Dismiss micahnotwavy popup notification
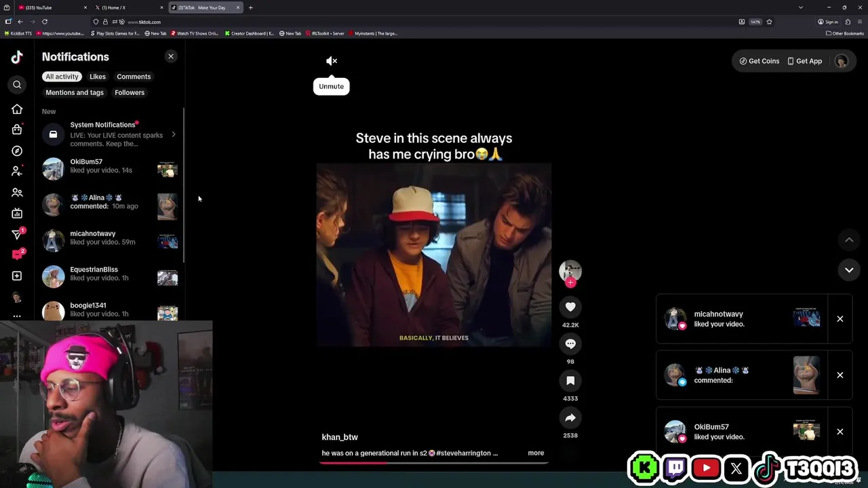 tap(840, 319)
